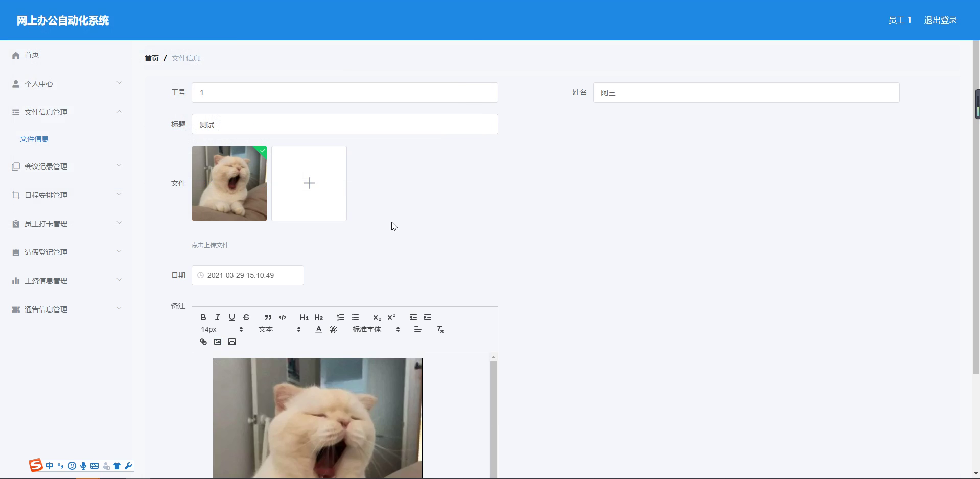The height and width of the screenshot is (479, 980).
Task: Open the 标准字体 font family dropdown
Action: click(x=376, y=329)
